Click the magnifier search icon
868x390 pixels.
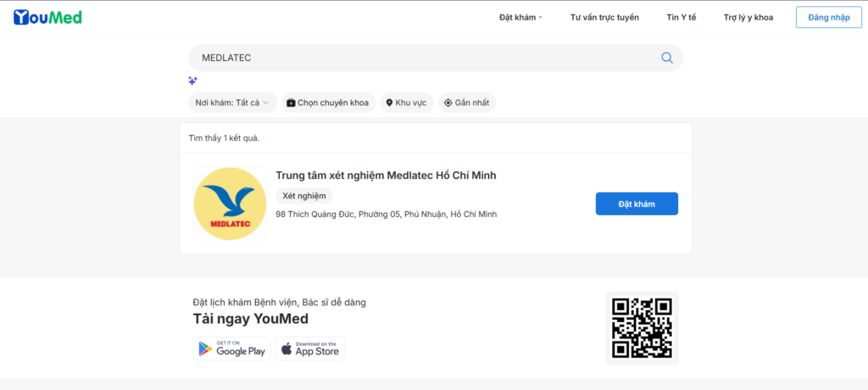pos(667,58)
